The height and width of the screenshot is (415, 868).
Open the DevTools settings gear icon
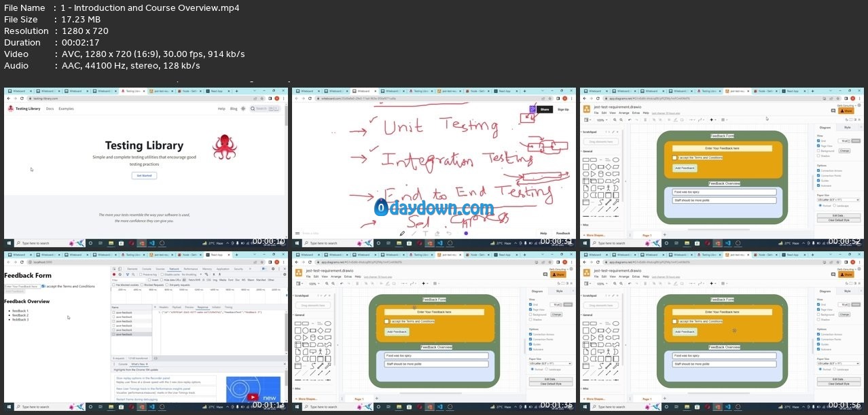(x=272, y=269)
